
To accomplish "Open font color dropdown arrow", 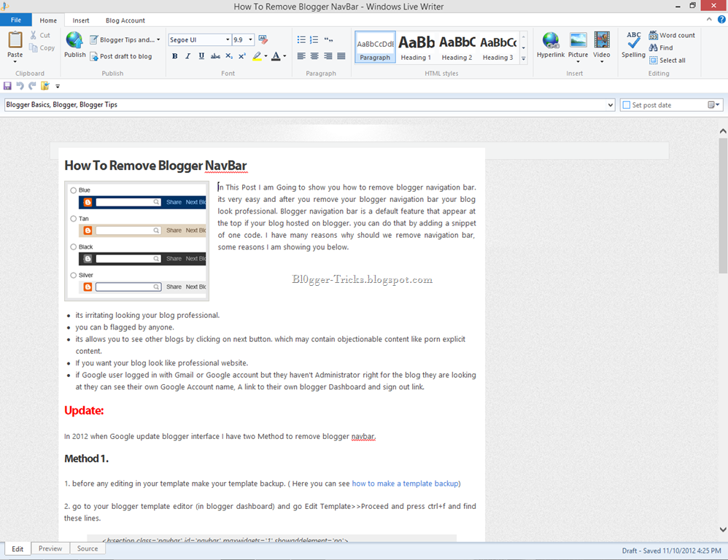I will coord(284,56).
